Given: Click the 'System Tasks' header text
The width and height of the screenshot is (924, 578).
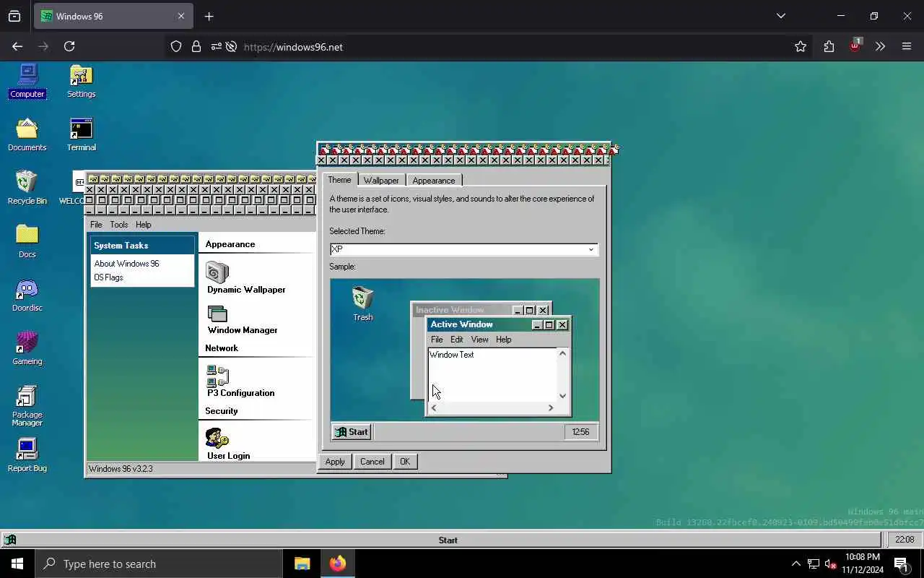Looking at the screenshot, I should point(121,246).
